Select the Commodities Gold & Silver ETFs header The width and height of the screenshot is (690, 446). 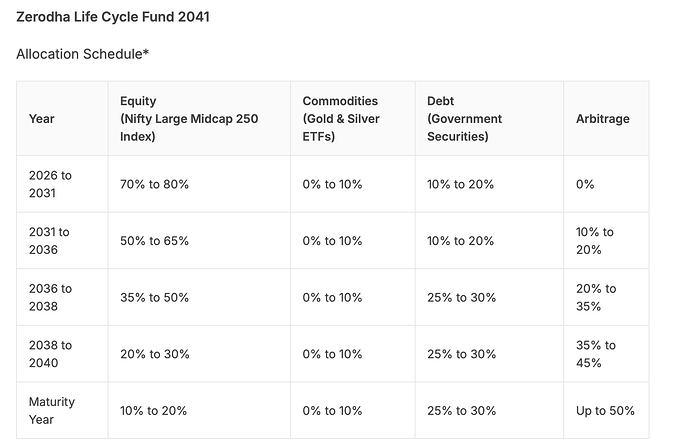click(x=341, y=119)
